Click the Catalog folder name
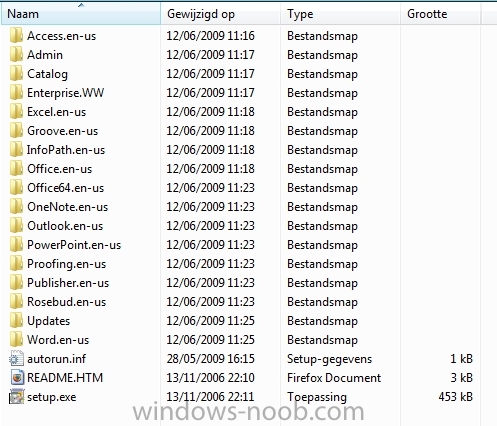 tap(47, 74)
